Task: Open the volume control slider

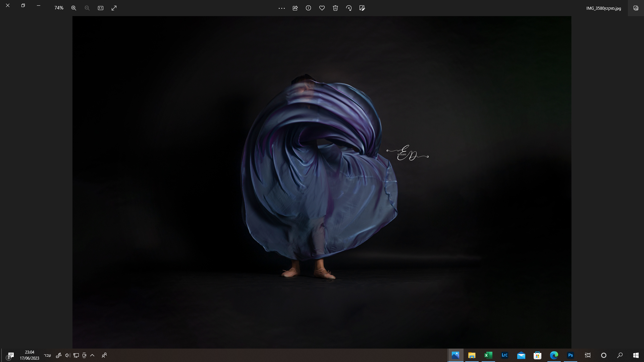Action: coord(67,355)
